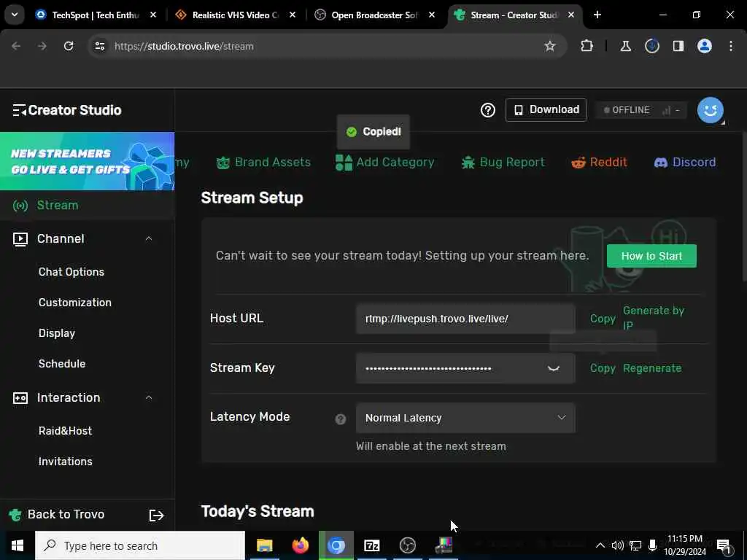Click Generate by IP link
Screen dimensions: 747x560
point(654,318)
